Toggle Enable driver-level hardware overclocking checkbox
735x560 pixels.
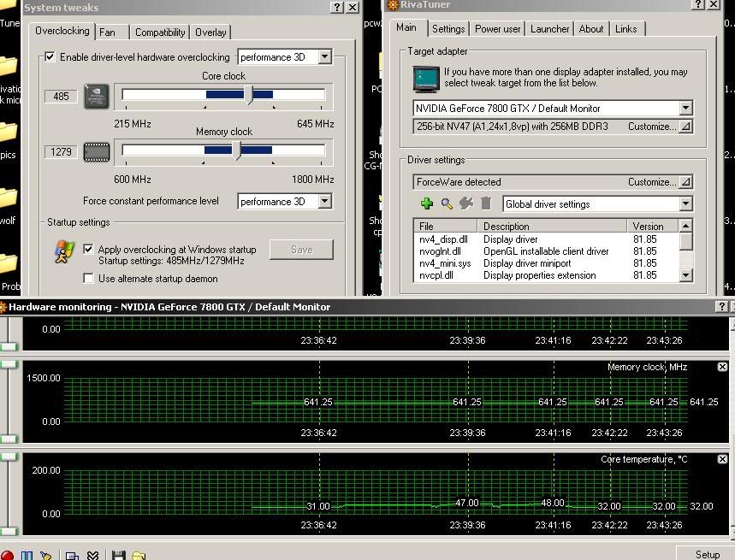tap(50, 57)
